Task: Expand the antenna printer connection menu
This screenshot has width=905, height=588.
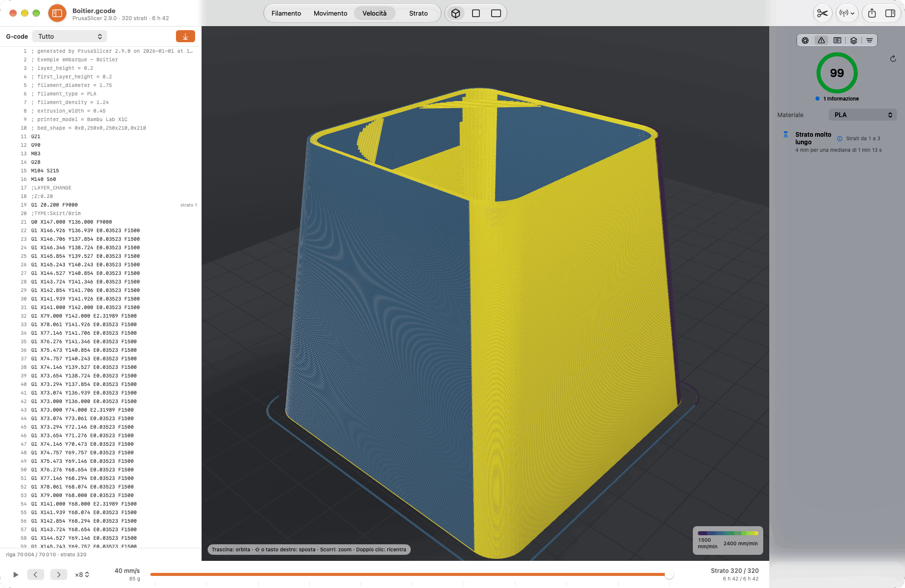Action: click(x=847, y=13)
